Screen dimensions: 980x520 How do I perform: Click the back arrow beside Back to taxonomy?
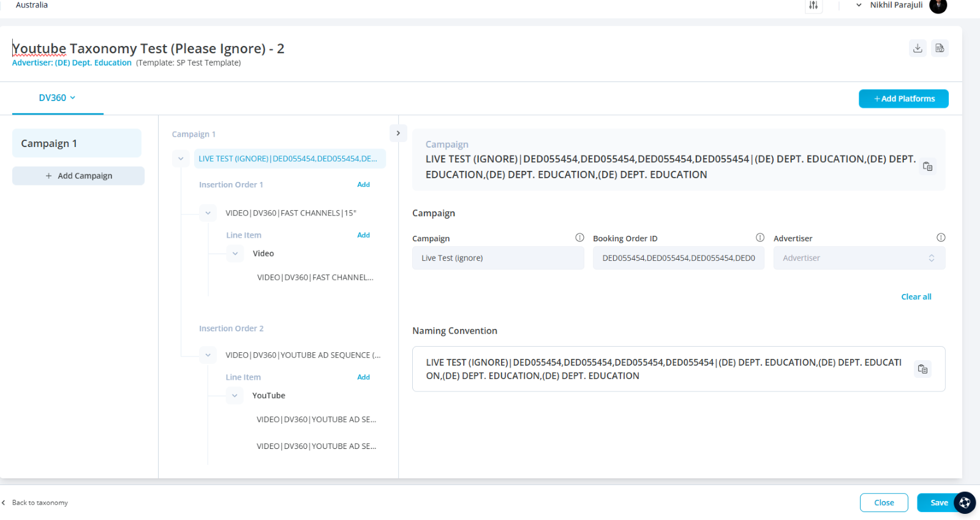click(x=4, y=503)
